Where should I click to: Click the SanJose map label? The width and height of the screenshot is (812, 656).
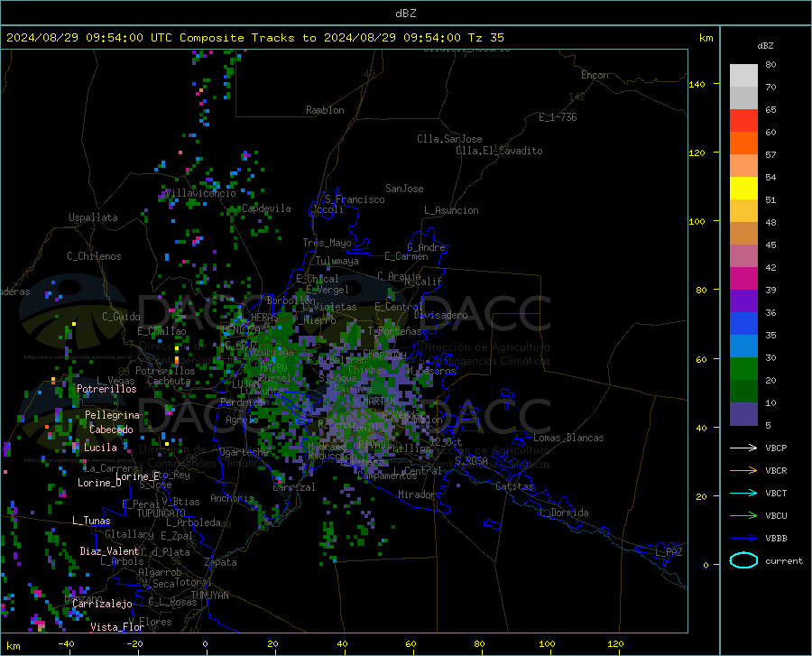pos(404,189)
